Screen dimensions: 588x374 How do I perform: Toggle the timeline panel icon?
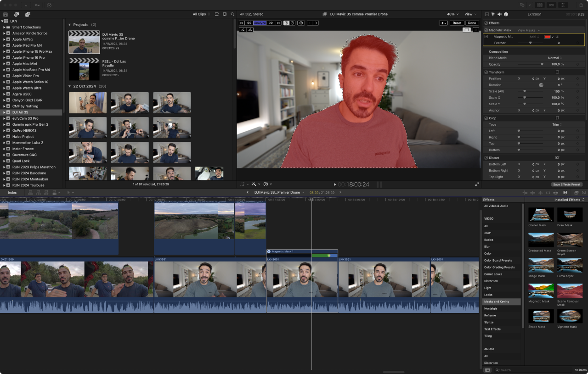click(x=551, y=5)
